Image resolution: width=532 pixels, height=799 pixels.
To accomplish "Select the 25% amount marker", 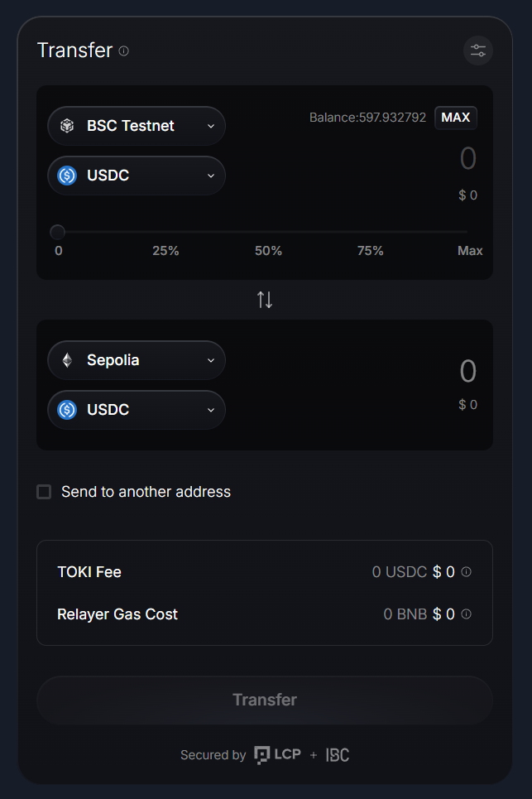I will coord(165,250).
